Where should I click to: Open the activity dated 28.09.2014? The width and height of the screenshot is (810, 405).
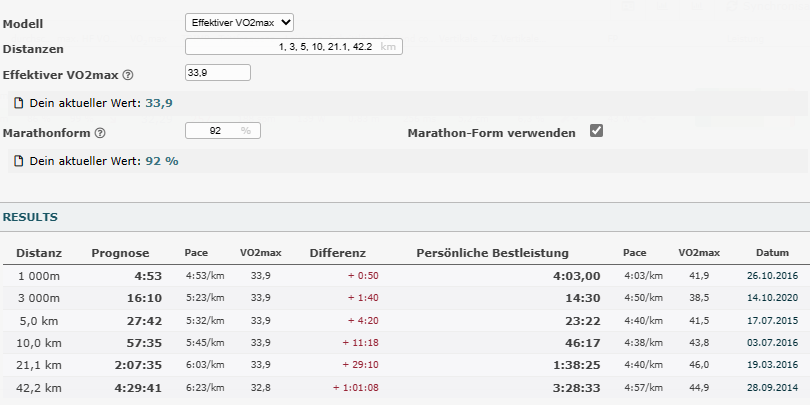click(x=772, y=386)
